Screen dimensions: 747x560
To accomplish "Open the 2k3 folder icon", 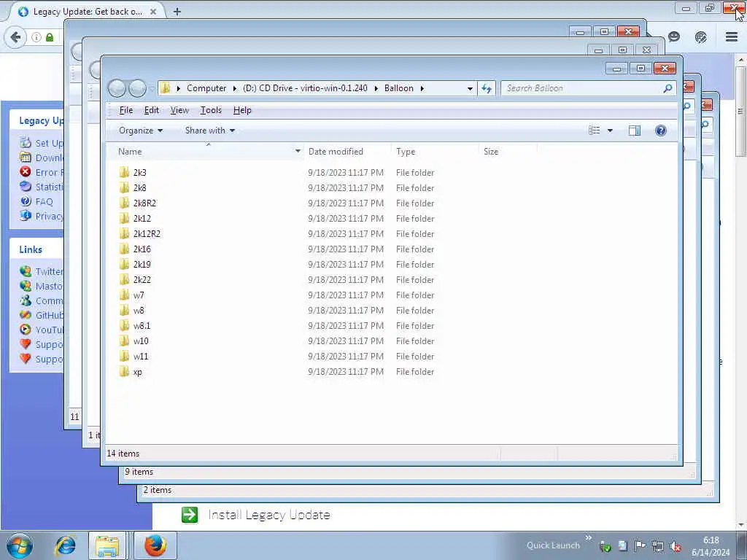I will tap(124, 172).
